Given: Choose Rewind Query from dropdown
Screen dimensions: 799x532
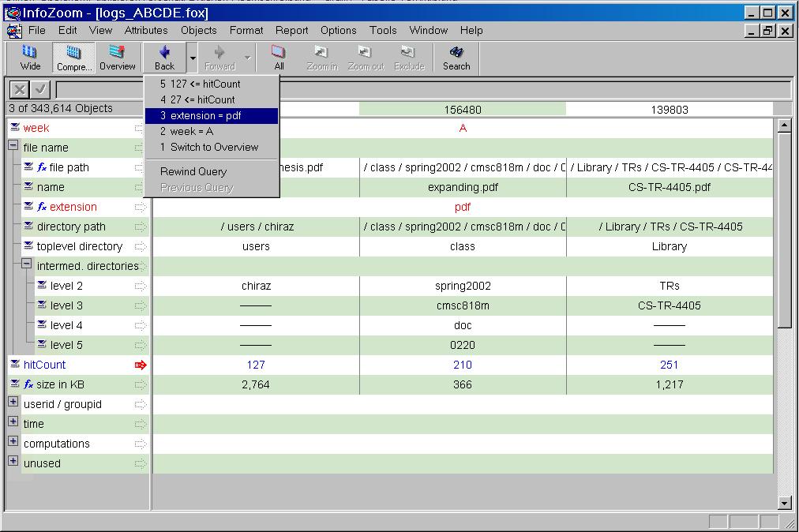Looking at the screenshot, I should tap(193, 171).
